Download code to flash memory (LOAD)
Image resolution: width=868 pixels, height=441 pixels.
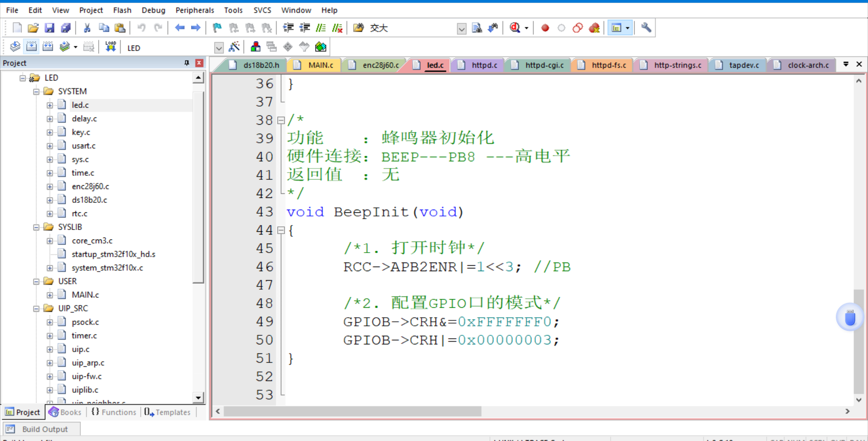pos(111,47)
